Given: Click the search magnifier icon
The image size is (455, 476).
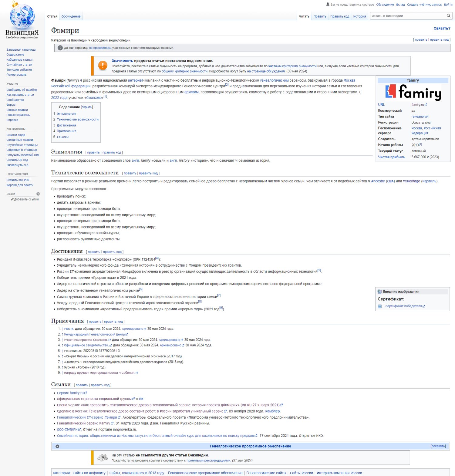Looking at the screenshot, I should pos(448,16).
